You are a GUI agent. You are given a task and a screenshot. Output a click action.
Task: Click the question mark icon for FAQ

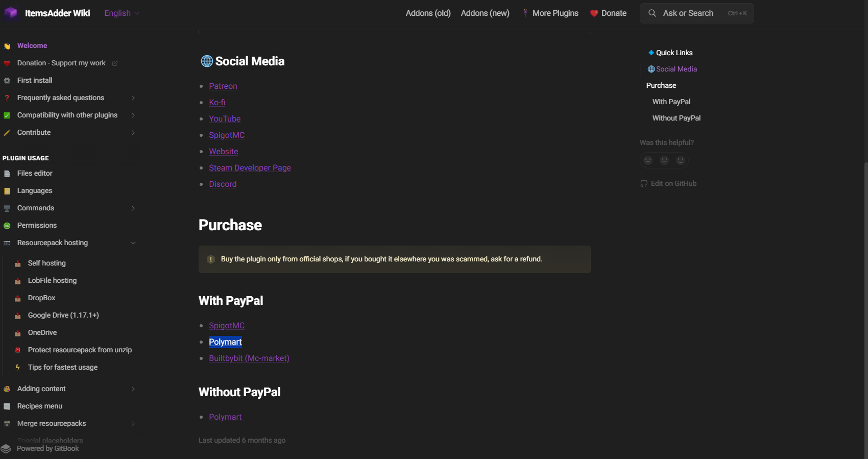point(7,98)
